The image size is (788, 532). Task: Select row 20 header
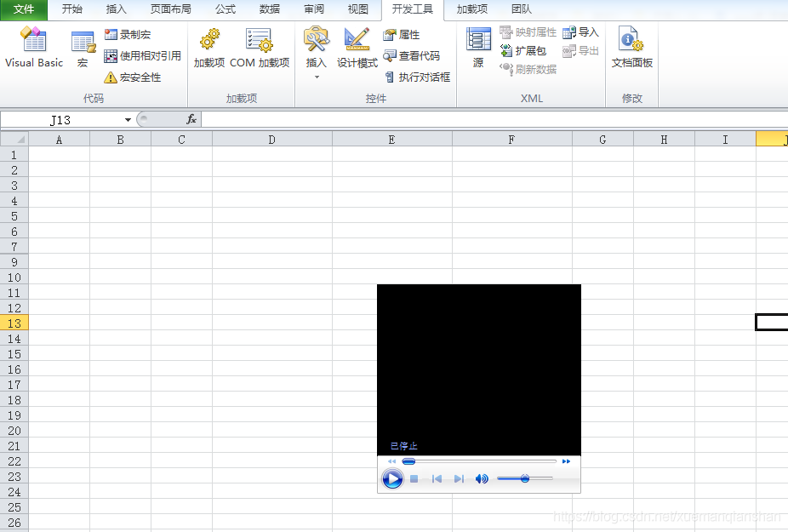pos(14,431)
